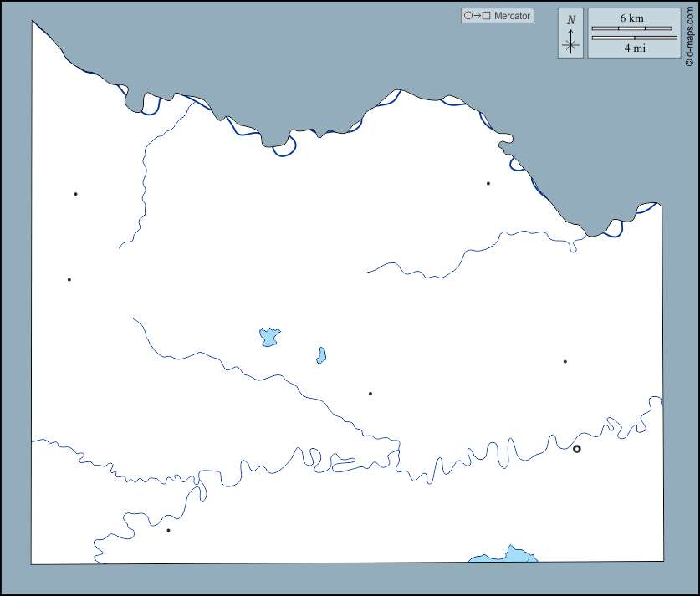Click the city dot below the small lakes
700x596 pixels.
(370, 393)
